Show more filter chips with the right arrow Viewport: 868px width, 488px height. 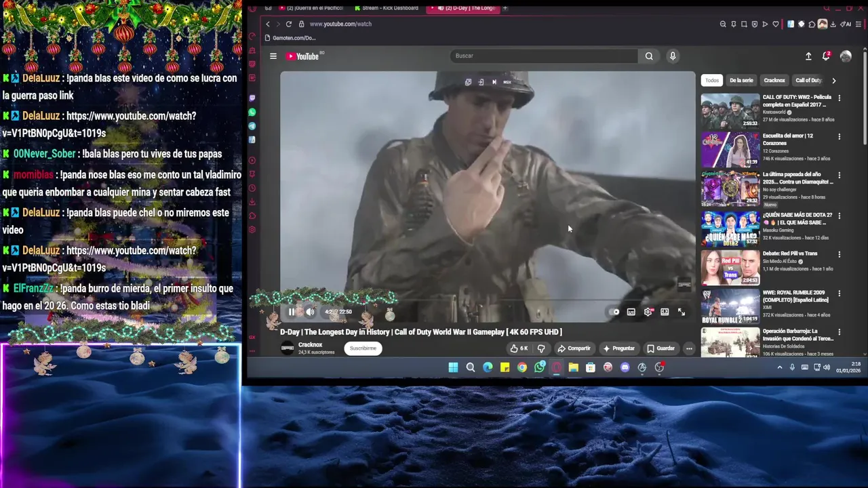[833, 80]
